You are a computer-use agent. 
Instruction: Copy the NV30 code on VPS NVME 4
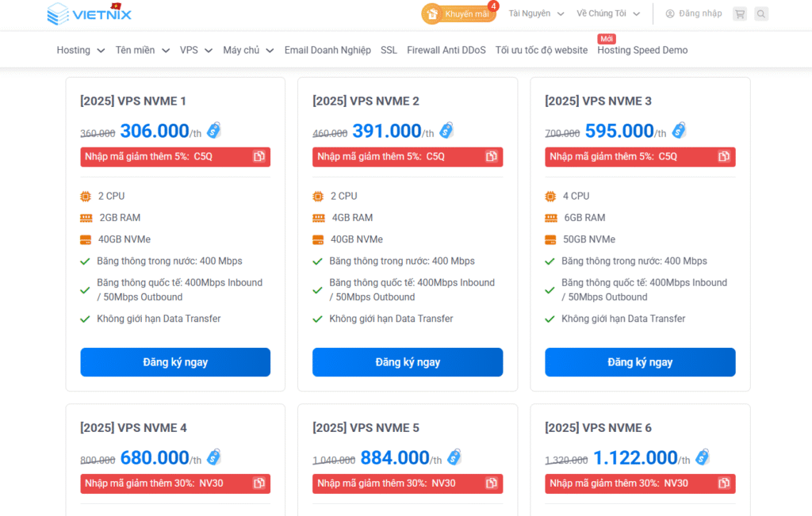coord(259,484)
